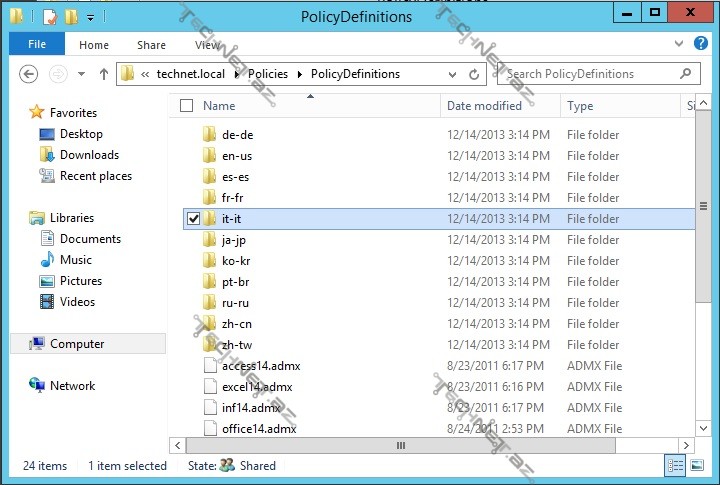This screenshot has width=720, height=485.
Task: Click the Downloads folder icon in Favorites
Action: [46, 155]
